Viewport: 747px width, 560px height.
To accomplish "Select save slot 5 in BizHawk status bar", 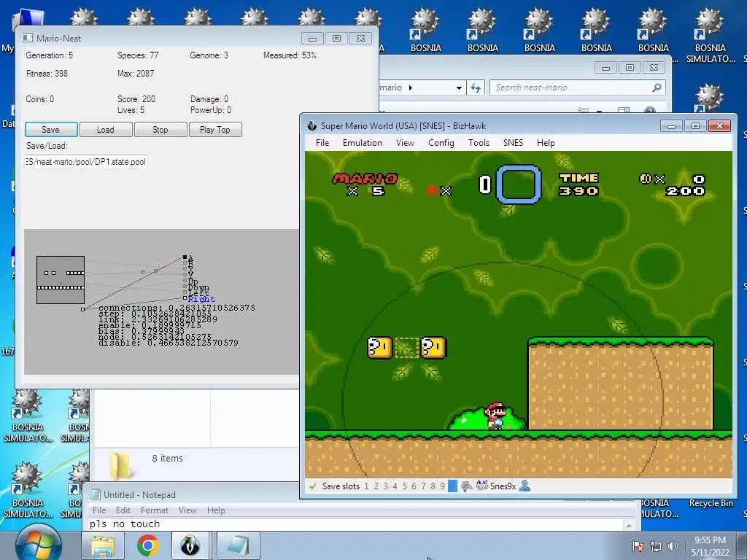I will [404, 486].
